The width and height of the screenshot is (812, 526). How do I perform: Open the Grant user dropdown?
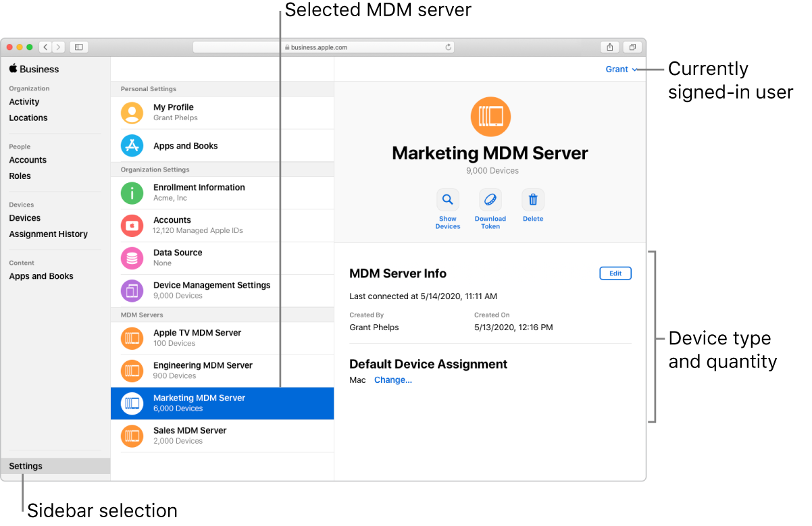(621, 70)
